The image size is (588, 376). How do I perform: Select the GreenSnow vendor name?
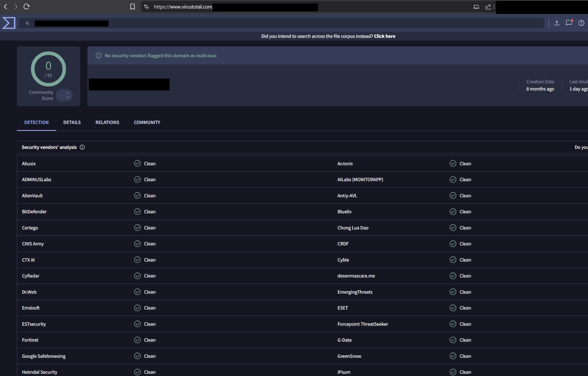349,356
